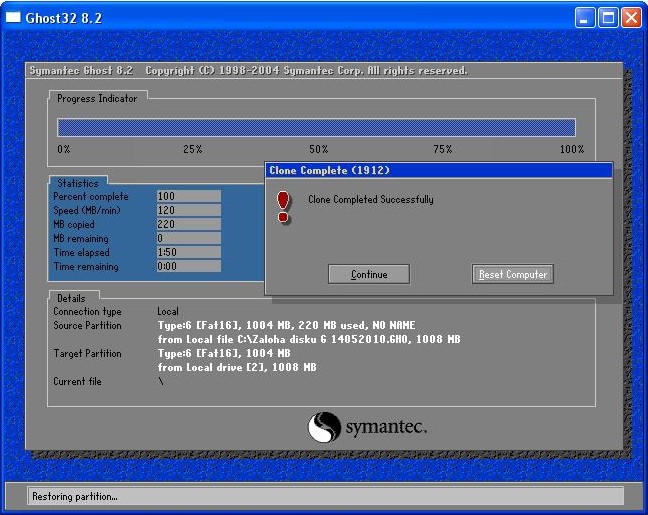Image resolution: width=648 pixels, height=515 pixels.
Task: Click the red exclamation mark icon
Action: click(283, 207)
